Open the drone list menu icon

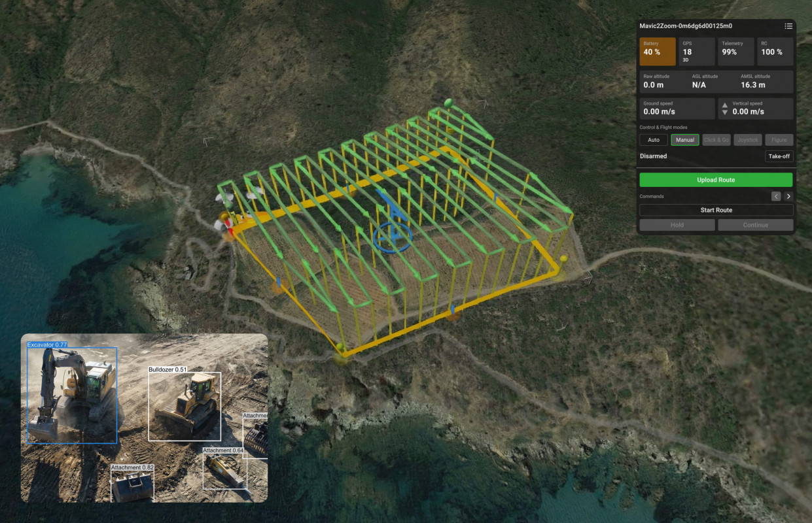click(788, 26)
